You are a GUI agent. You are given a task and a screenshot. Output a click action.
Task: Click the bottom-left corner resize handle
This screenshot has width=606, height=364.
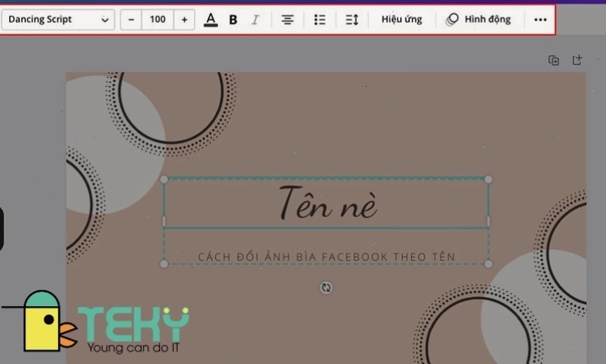pos(164,264)
